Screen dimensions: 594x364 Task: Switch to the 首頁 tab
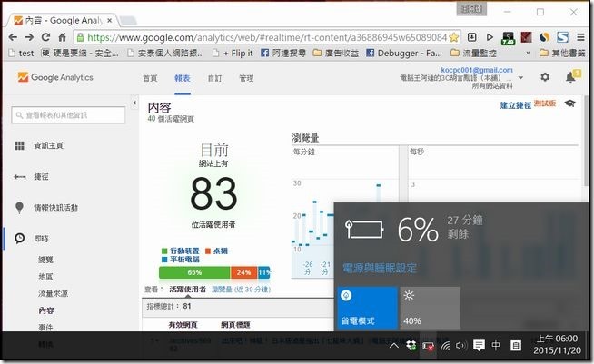pyautogui.click(x=150, y=78)
